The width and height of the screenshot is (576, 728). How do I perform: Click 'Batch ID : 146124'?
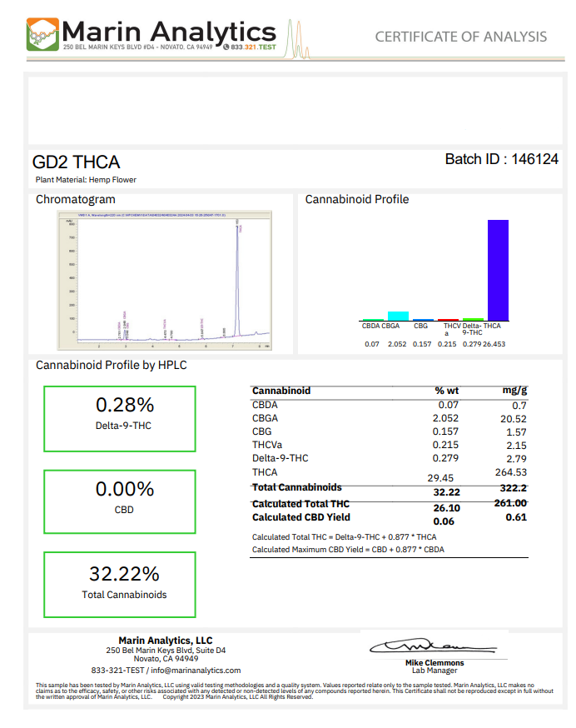pyautogui.click(x=502, y=159)
